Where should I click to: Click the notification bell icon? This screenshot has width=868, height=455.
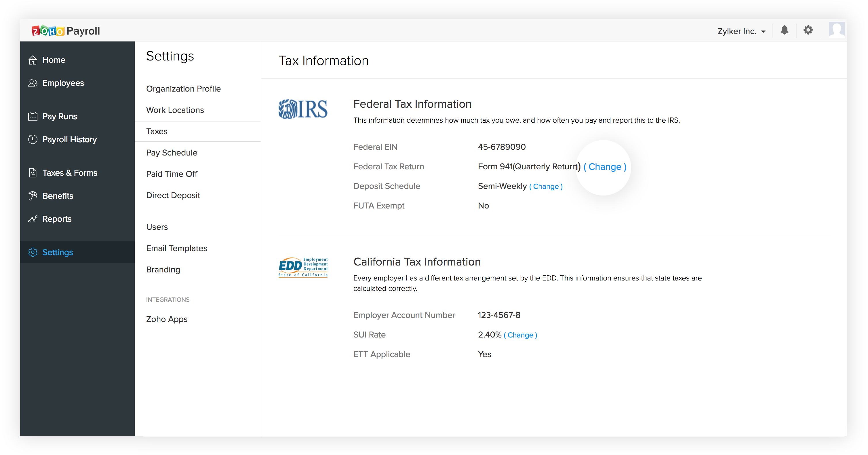click(784, 31)
